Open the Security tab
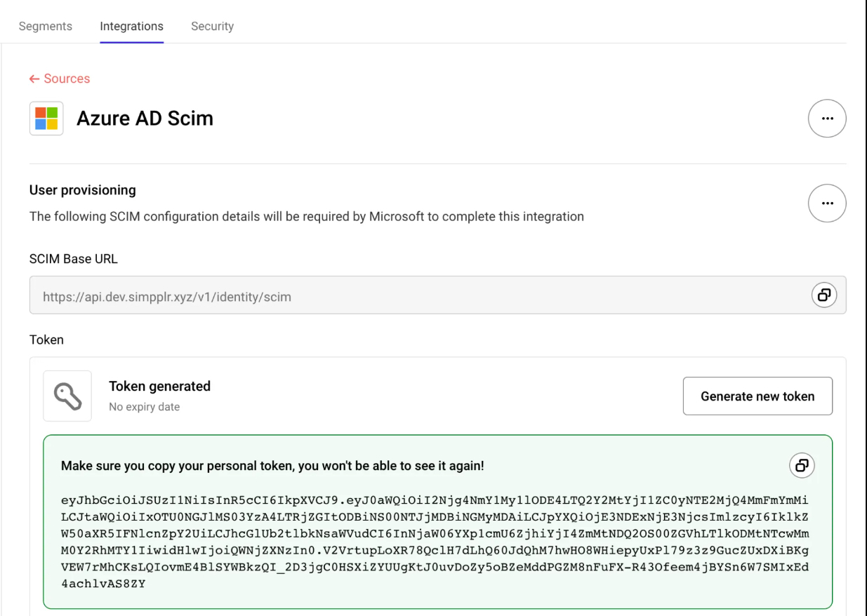 point(212,26)
